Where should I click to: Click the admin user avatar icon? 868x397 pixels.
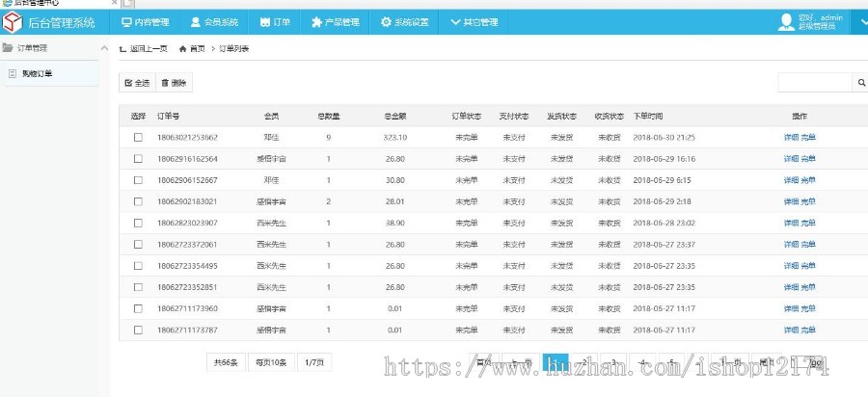pyautogui.click(x=786, y=22)
